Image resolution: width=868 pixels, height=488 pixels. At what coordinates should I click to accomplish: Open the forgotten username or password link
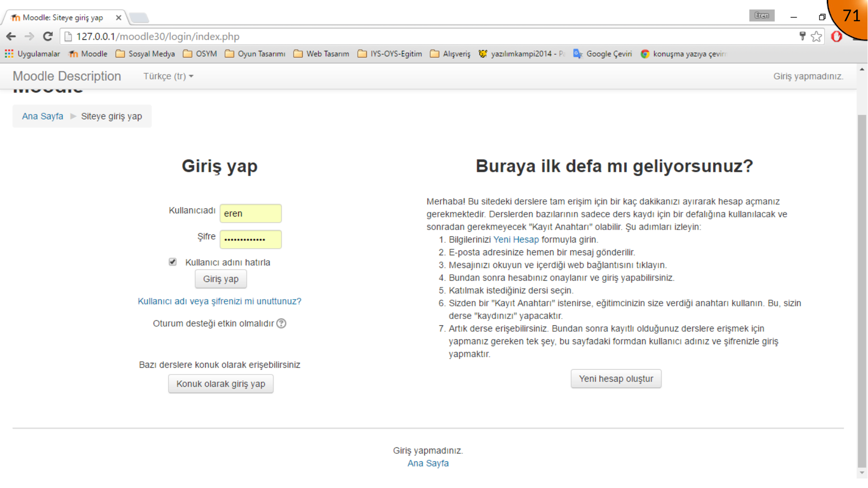click(x=220, y=301)
